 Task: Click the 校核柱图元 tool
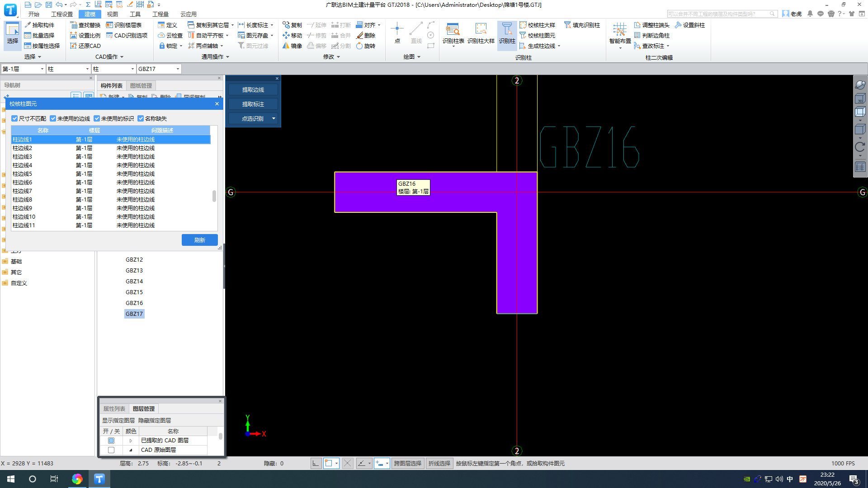(538, 35)
